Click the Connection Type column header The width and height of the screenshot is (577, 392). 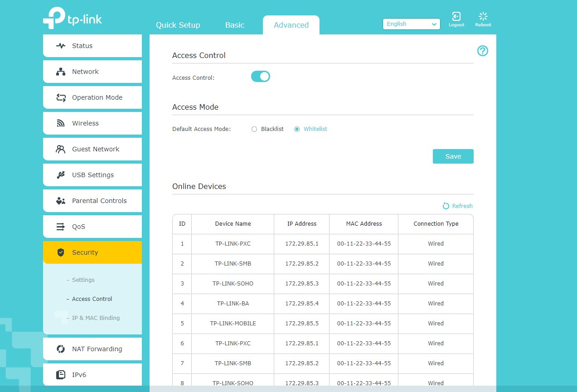(x=436, y=224)
